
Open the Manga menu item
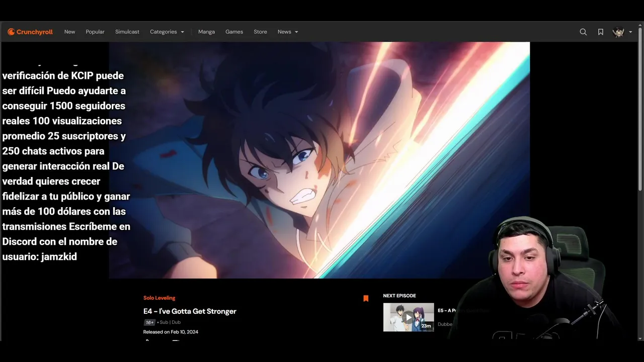point(206,32)
